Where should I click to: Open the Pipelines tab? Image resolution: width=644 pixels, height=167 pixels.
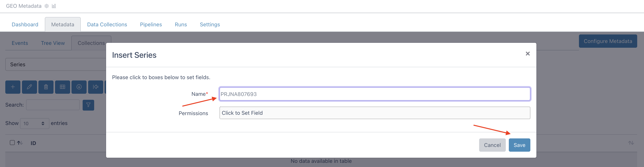(x=151, y=25)
